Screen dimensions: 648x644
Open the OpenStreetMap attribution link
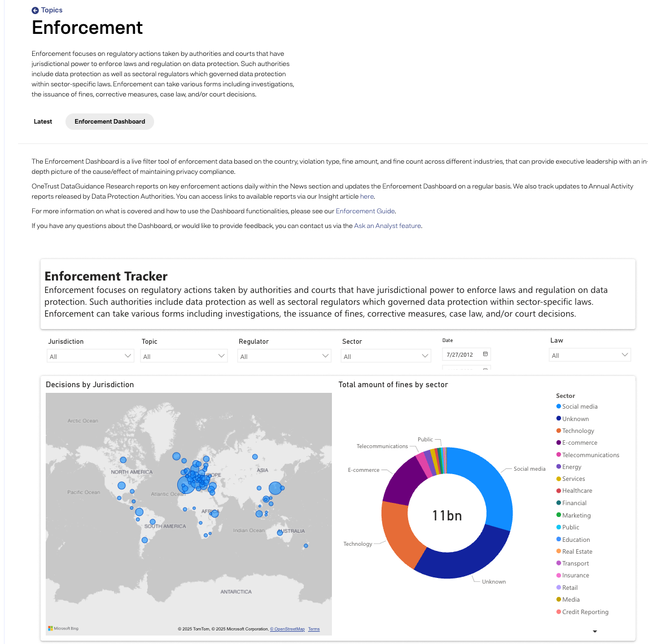[286, 629]
